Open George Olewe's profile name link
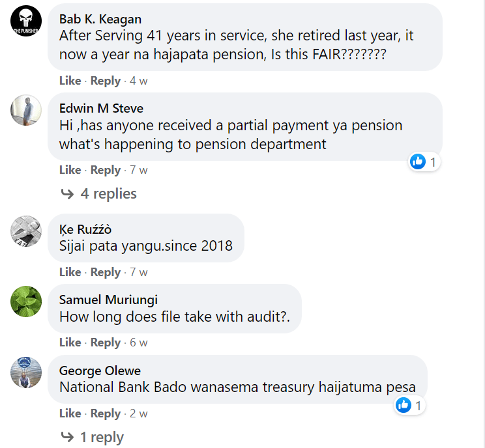The width and height of the screenshot is (485, 448). coord(100,371)
